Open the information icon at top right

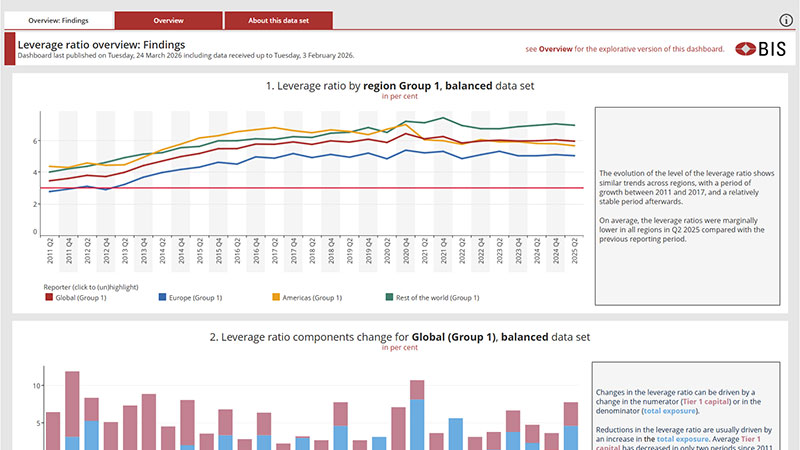coord(786,20)
